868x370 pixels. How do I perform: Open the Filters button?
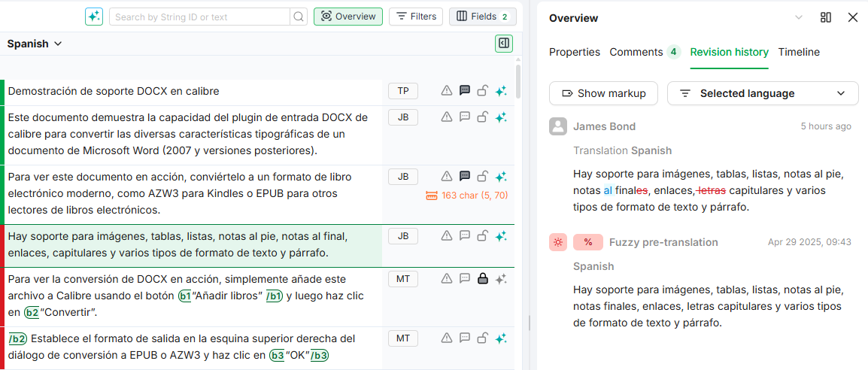coord(416,17)
